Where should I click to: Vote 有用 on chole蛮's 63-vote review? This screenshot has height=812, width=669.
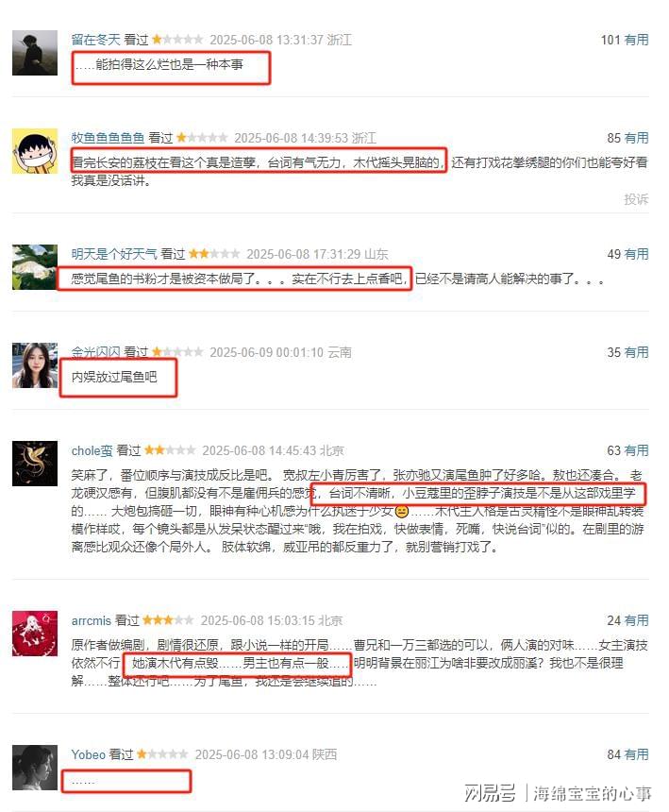pos(636,450)
